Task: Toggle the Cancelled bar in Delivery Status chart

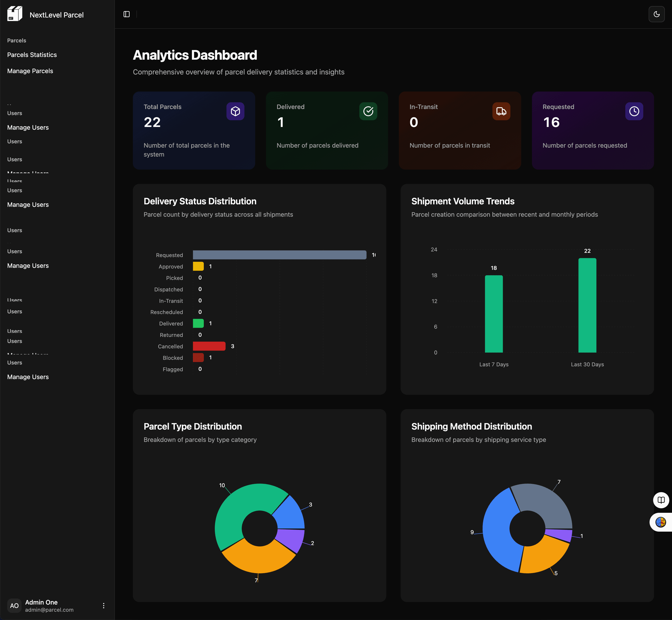Action: [x=209, y=346]
